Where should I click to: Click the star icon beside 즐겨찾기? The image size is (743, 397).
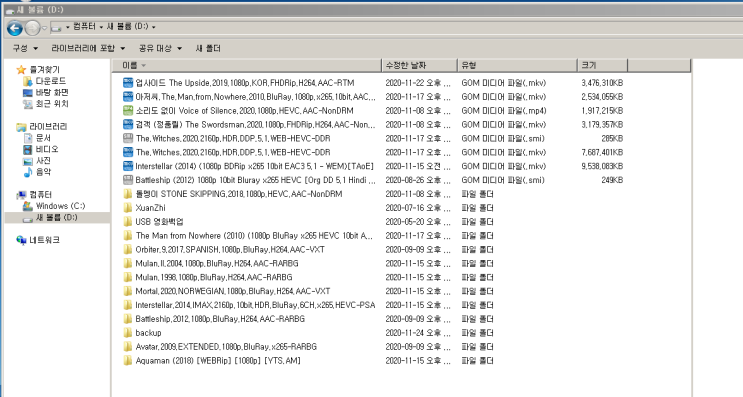click(x=21, y=70)
